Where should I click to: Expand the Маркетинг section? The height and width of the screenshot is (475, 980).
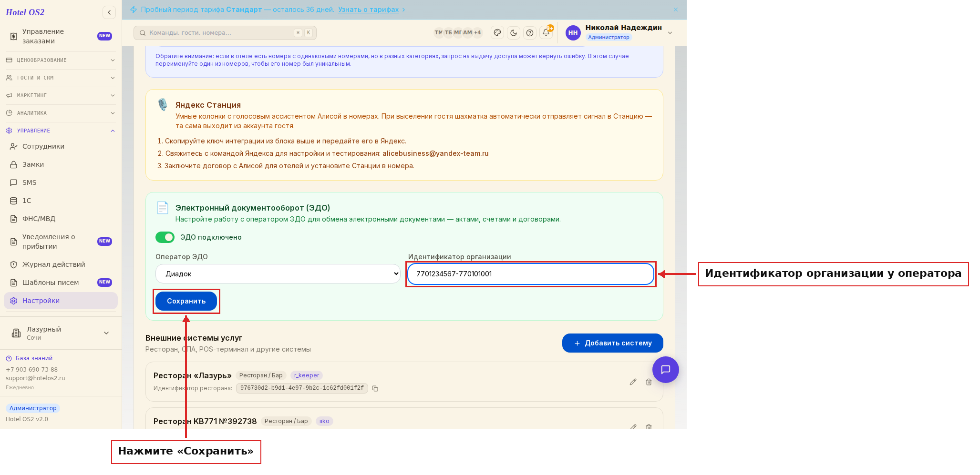(61, 95)
